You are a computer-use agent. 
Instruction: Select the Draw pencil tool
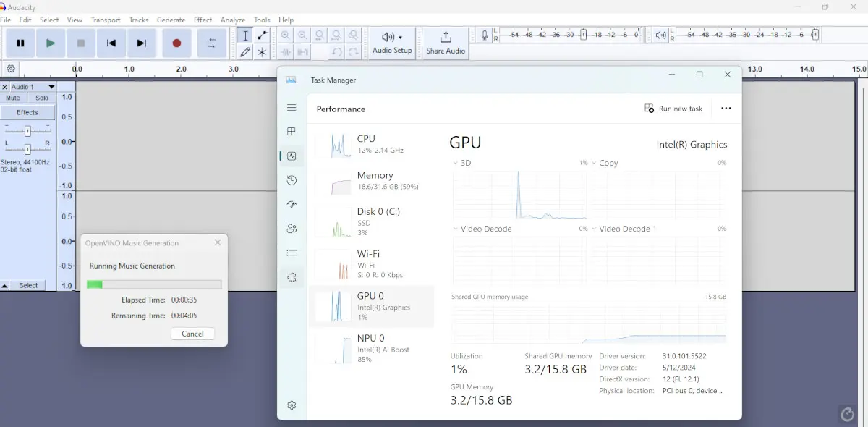[245, 52]
